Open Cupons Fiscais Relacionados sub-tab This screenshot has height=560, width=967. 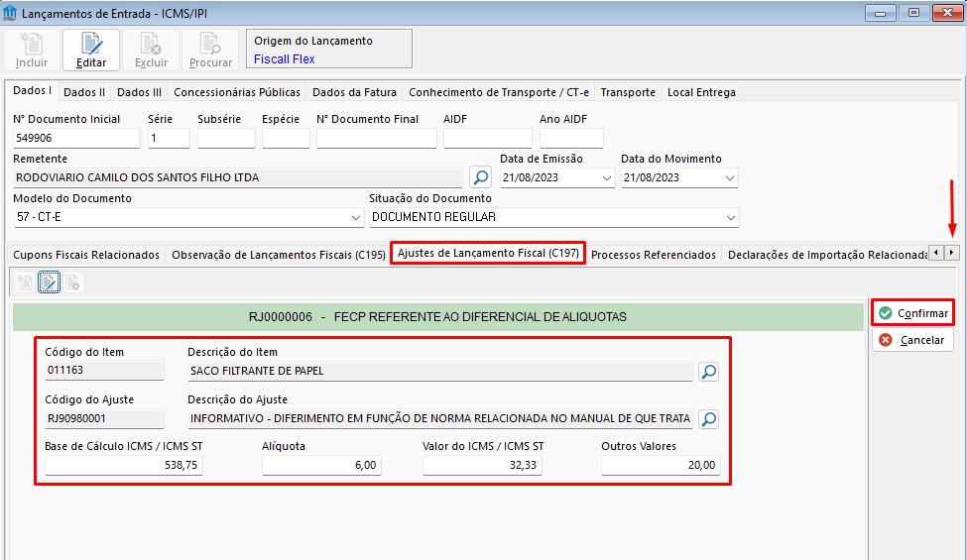86,255
